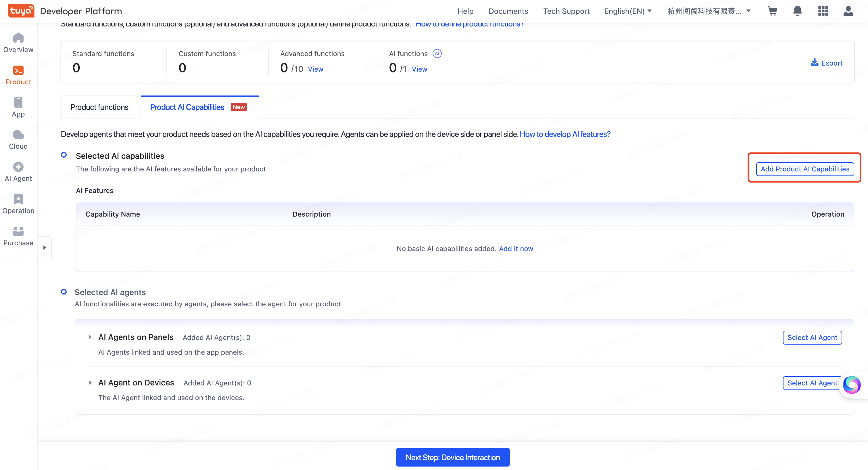The width and height of the screenshot is (868, 470).
Task: Click the AI functions info badge
Action: pyautogui.click(x=437, y=54)
